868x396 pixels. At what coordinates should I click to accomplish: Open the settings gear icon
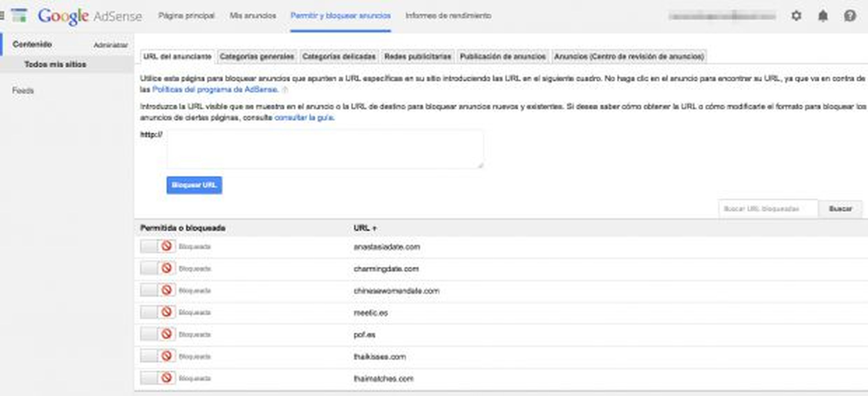pos(796,16)
